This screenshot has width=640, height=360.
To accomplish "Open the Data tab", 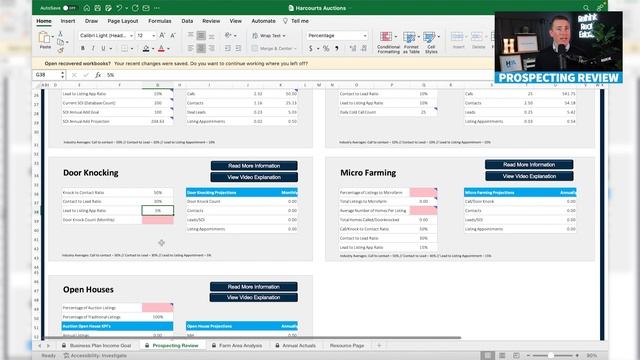I will click(187, 21).
